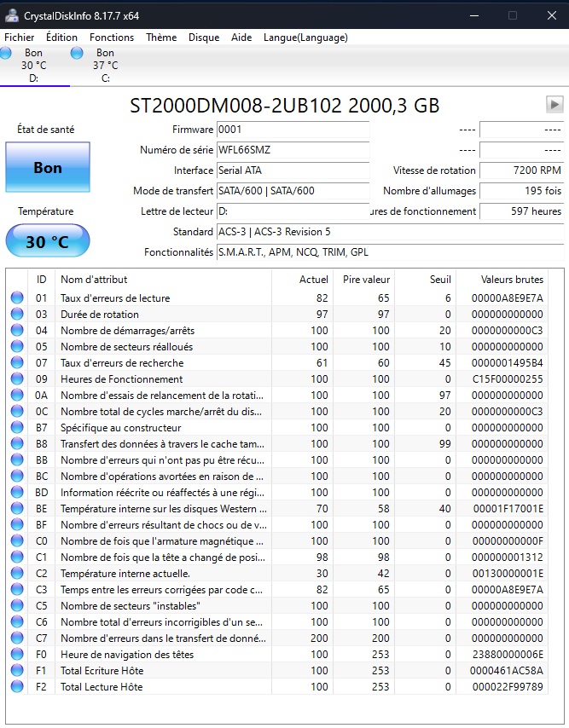Click status orb for Durée de rotation
This screenshot has width=569, height=728.
[17, 314]
